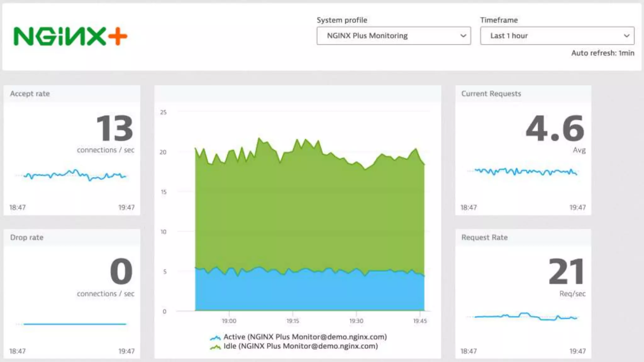The image size is (644, 362).
Task: Click the Auto refresh: 1min text
Action: point(602,53)
